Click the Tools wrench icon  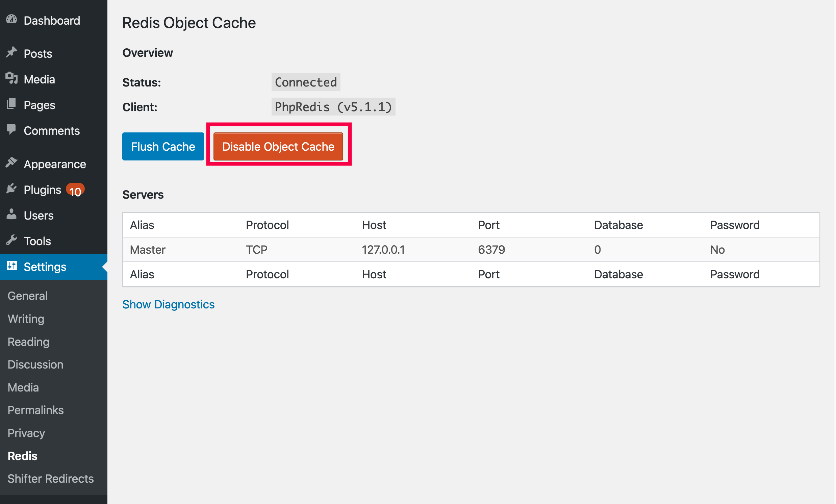(11, 240)
